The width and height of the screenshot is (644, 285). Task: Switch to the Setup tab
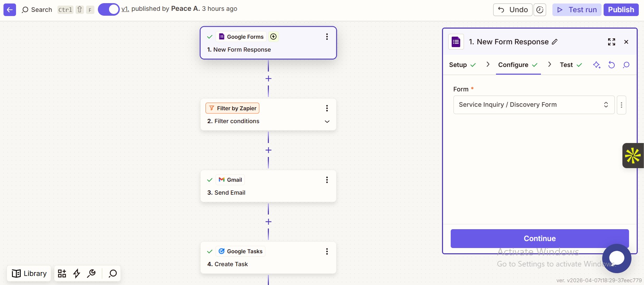[x=462, y=65]
